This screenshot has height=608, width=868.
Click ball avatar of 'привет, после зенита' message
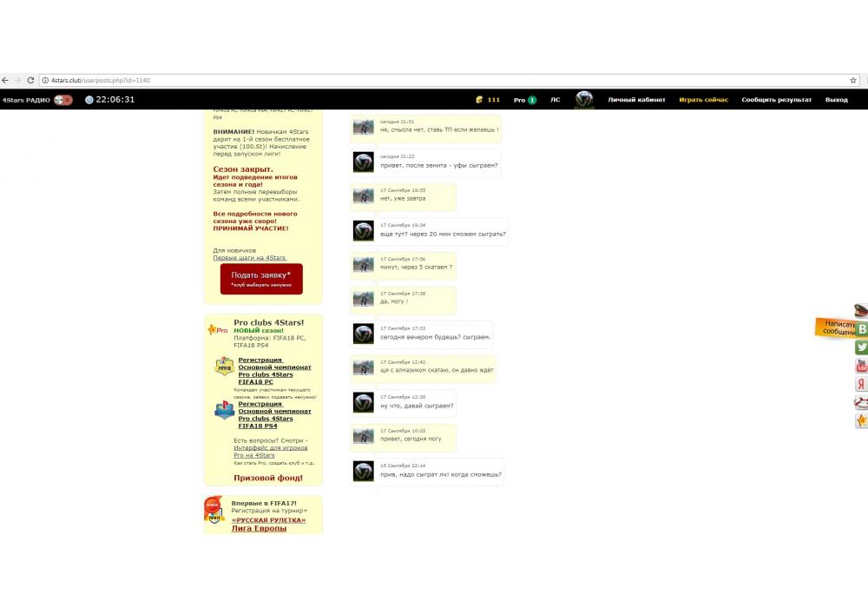click(363, 162)
